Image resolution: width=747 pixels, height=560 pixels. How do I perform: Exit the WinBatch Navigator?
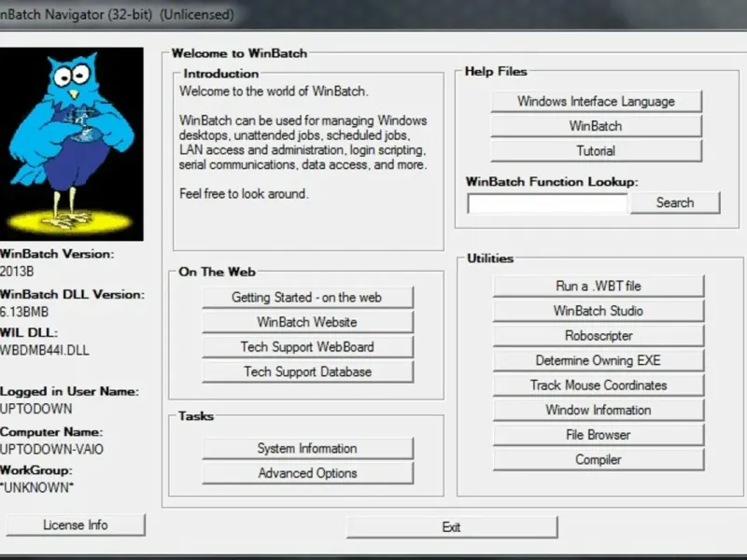coord(452,527)
